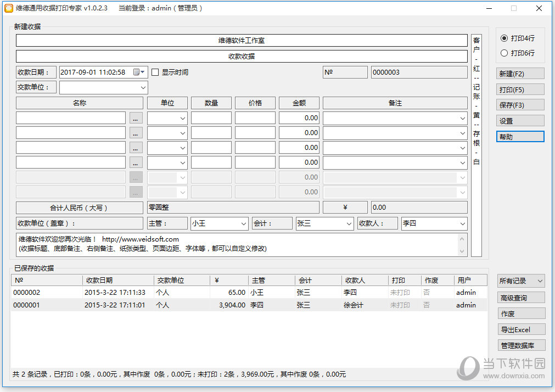Expand the 交款单位 dropdown
This screenshot has width=555, height=392.
(143, 87)
